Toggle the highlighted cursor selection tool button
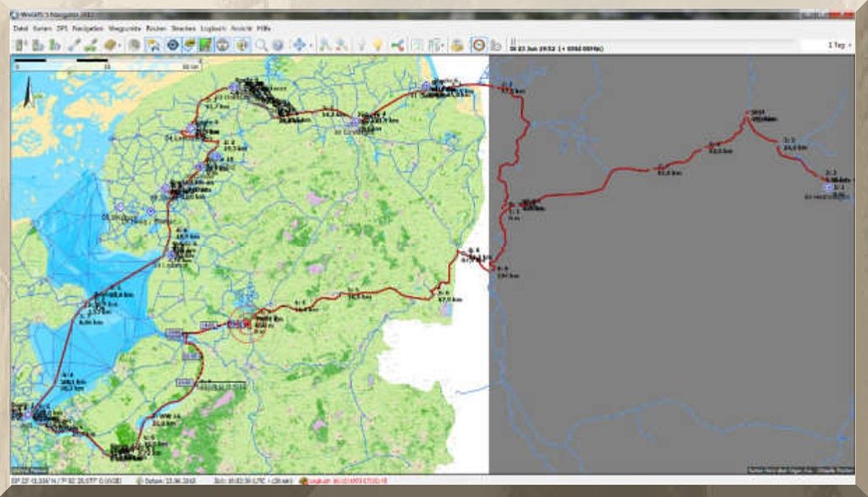 (153, 45)
